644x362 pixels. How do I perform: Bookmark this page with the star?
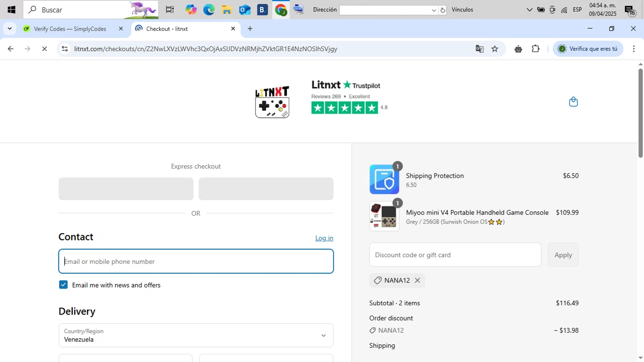(495, 49)
